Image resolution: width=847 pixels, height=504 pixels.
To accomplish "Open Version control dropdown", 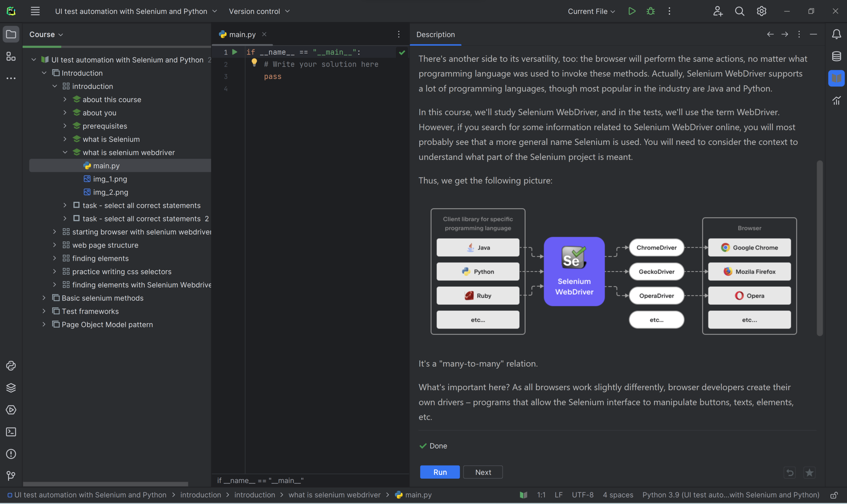I will coord(259,11).
